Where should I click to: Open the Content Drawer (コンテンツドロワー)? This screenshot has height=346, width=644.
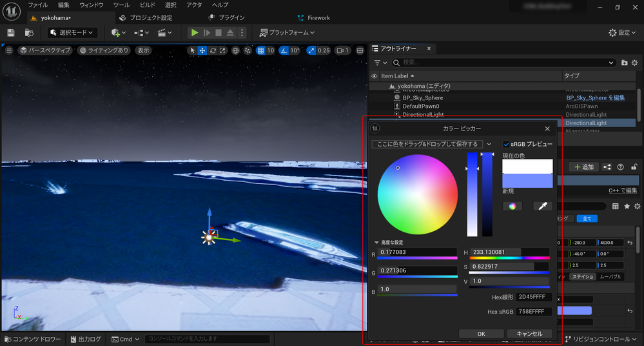point(32,339)
